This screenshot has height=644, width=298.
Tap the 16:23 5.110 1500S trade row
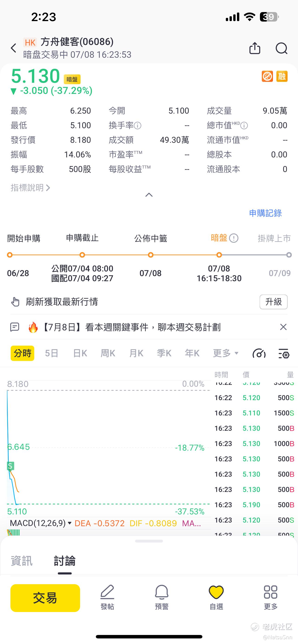pos(254,413)
